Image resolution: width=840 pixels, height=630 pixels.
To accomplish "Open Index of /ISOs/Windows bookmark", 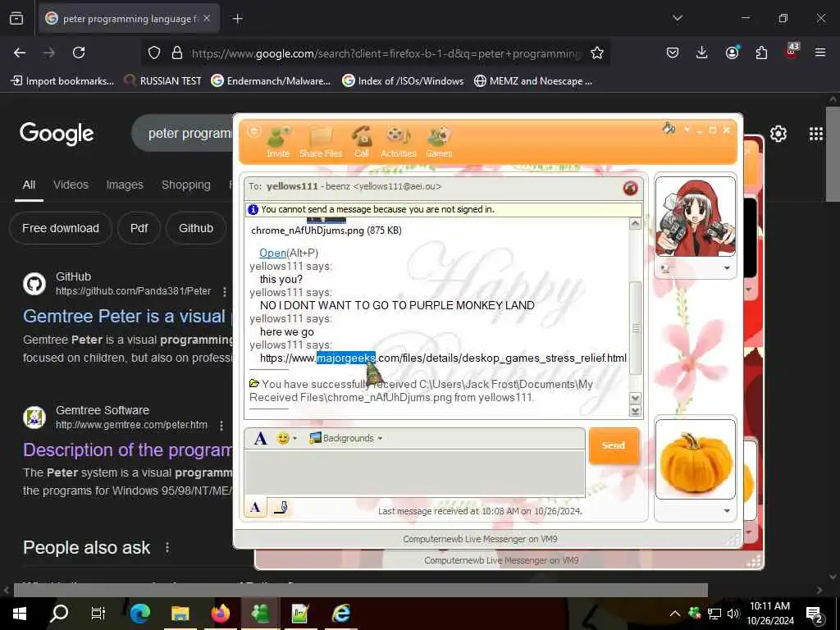I will coord(403,81).
